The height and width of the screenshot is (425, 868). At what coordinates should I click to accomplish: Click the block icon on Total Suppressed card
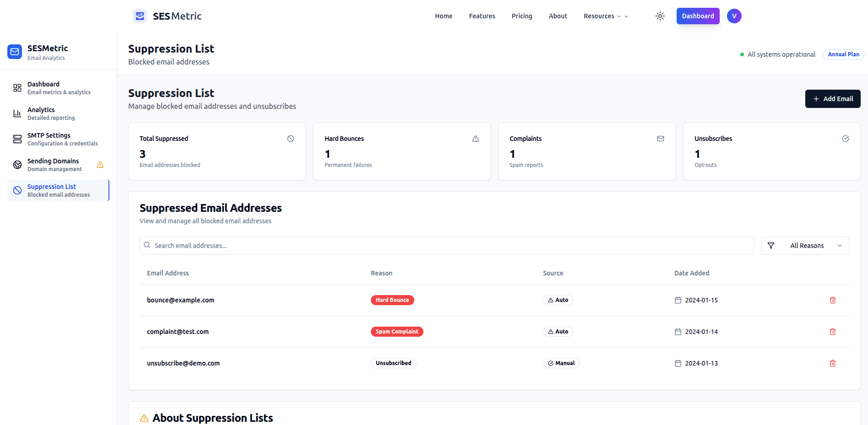[x=290, y=138]
